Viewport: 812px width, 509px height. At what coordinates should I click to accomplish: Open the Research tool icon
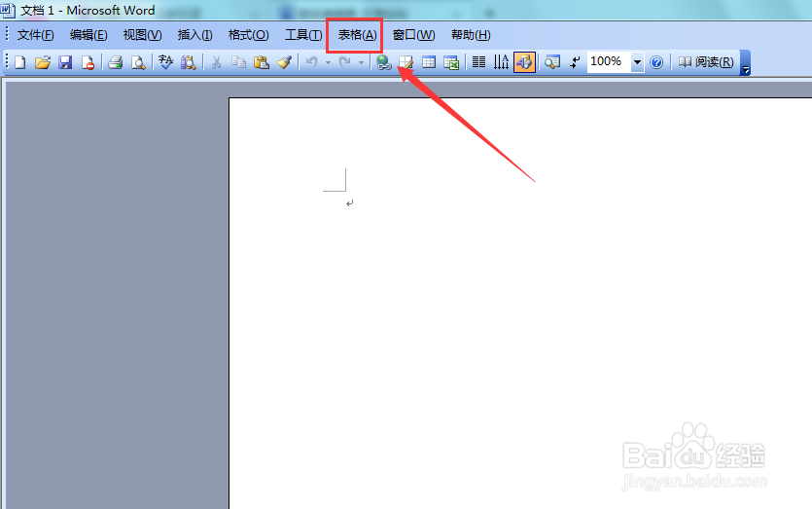[188, 62]
